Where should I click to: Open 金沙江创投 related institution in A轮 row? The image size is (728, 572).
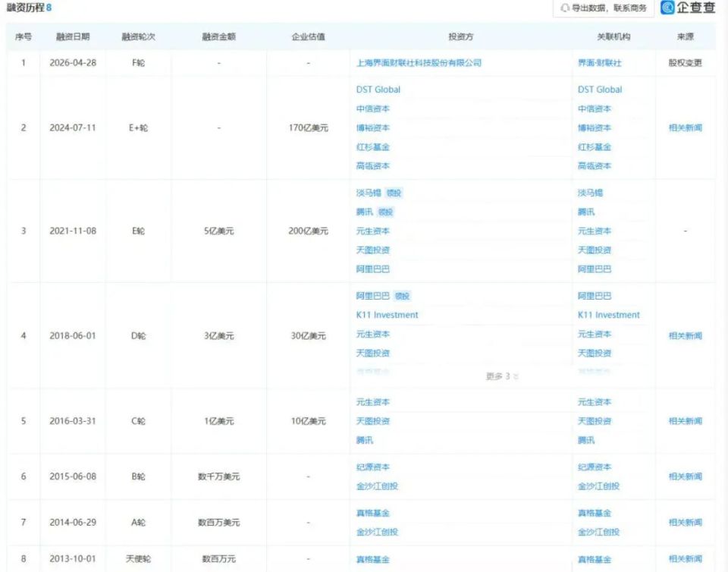pyautogui.click(x=598, y=532)
